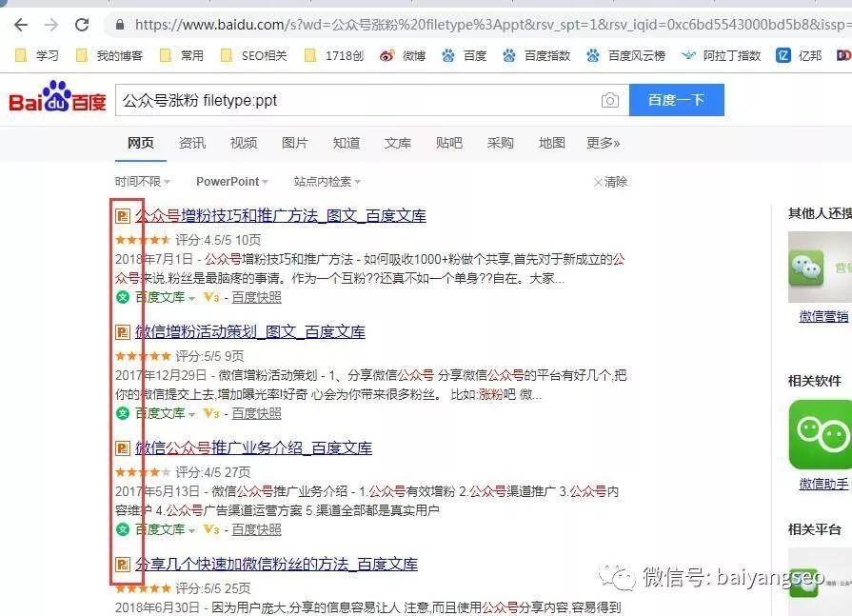Click the 百度一下 search button
The width and height of the screenshot is (852, 616).
point(677,100)
